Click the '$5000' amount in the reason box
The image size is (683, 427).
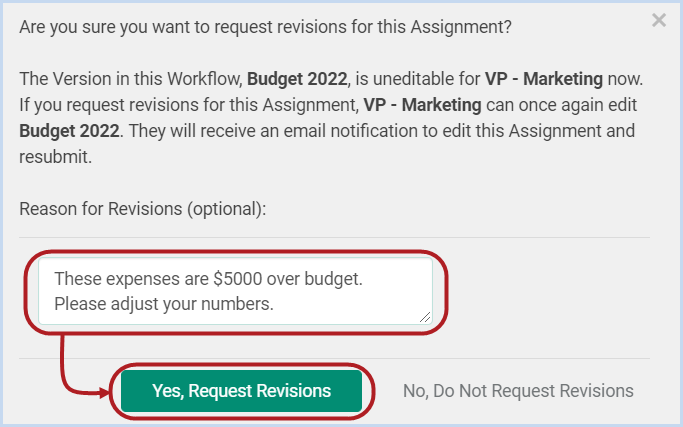pos(238,278)
